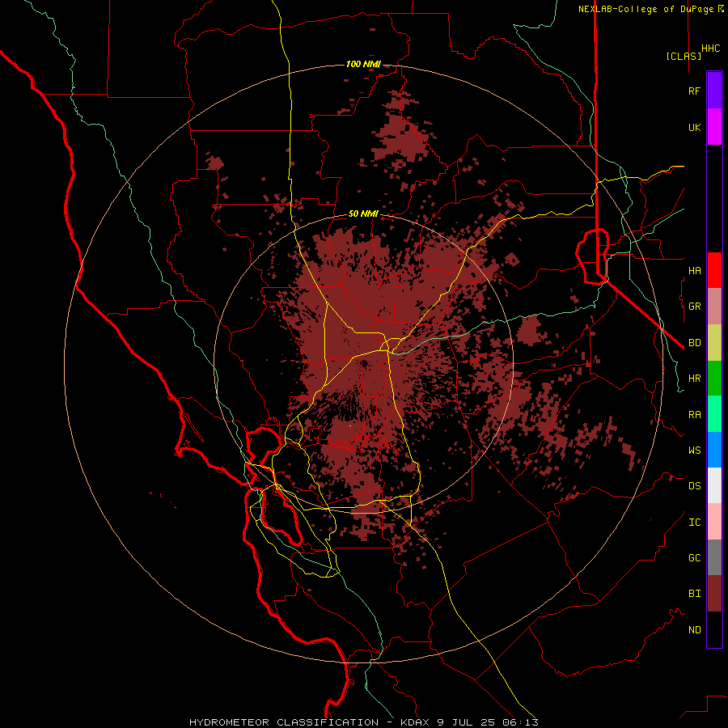Click the RA legend label
The image size is (728, 728).
[694, 414]
